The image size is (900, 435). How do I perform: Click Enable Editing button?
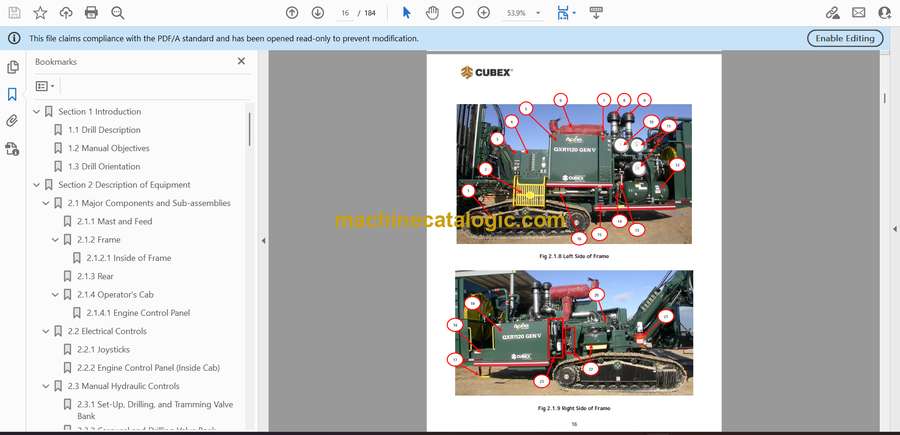click(845, 38)
